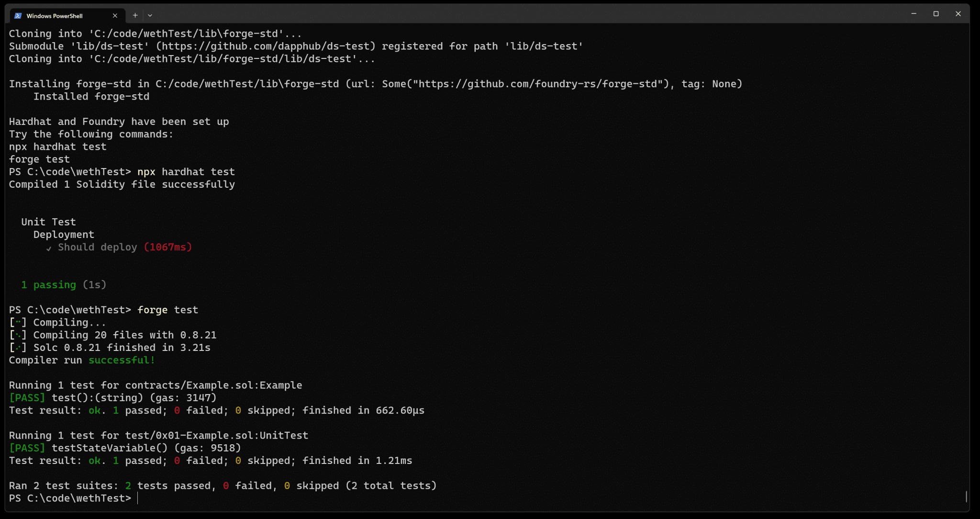
Task: Maximize the terminal window
Action: click(936, 14)
